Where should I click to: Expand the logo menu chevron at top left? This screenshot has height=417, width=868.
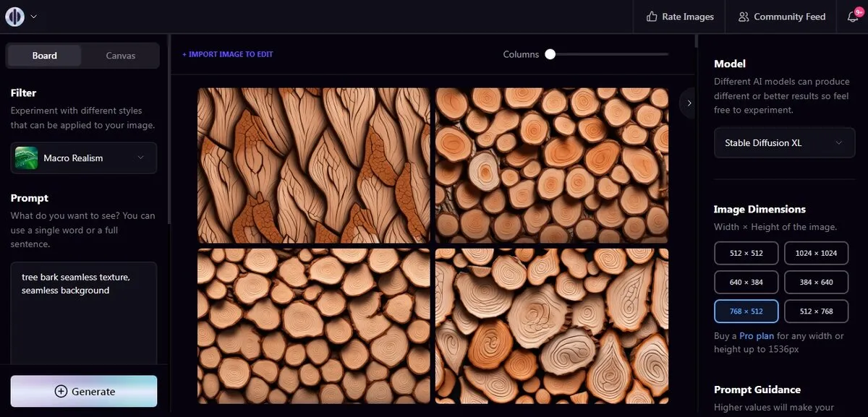pyautogui.click(x=34, y=17)
